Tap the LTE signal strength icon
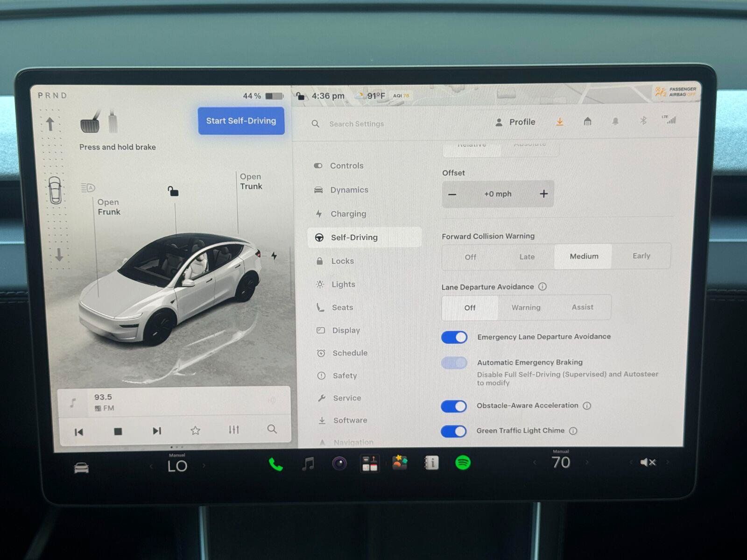Screen dimensions: 747x560 tap(670, 120)
